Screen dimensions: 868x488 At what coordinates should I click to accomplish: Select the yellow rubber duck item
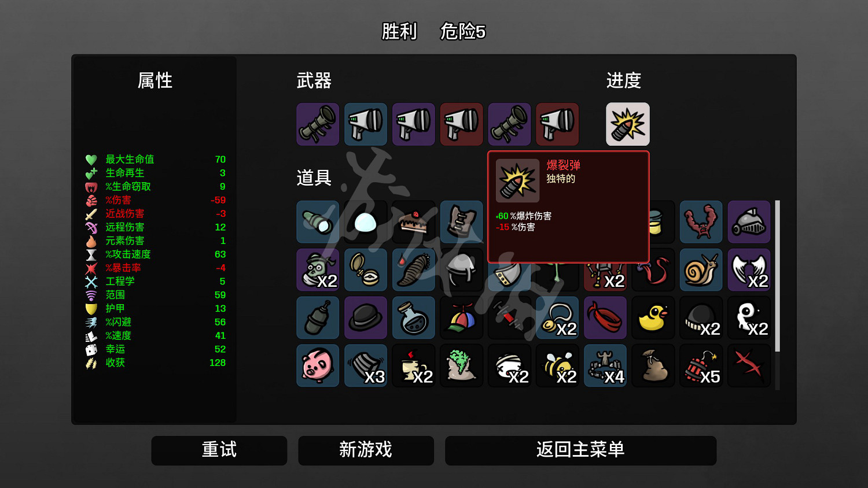[653, 317]
